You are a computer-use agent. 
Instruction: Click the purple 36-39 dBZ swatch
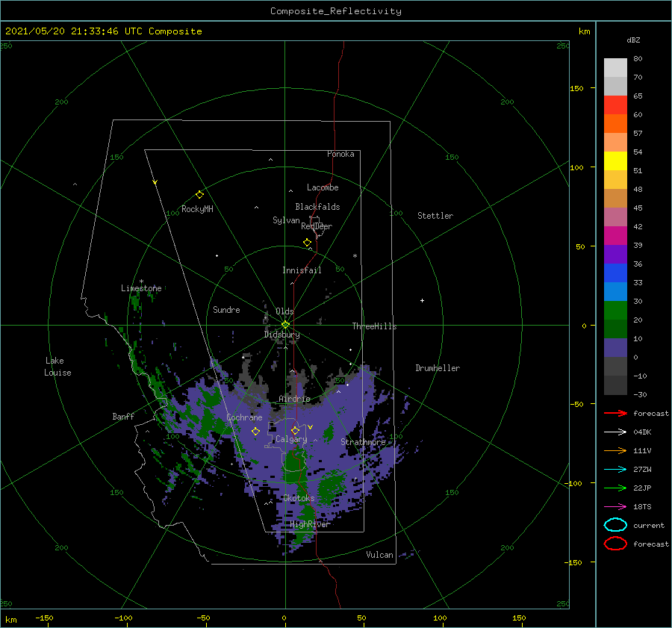pyautogui.click(x=615, y=255)
